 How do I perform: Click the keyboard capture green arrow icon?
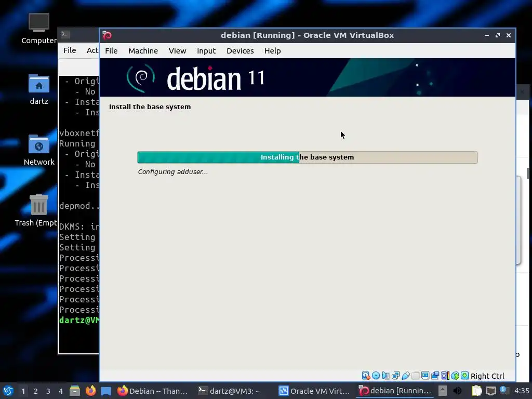coord(465,376)
